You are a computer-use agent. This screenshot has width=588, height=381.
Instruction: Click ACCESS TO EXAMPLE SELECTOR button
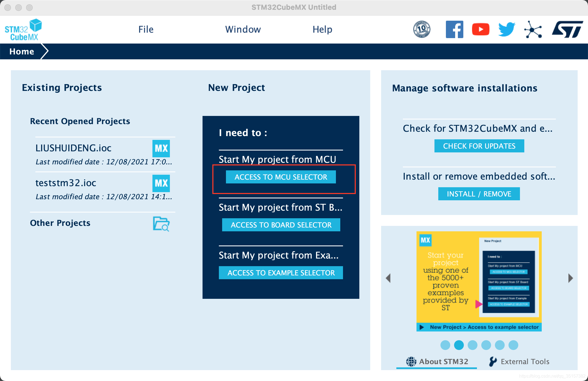[x=281, y=273]
